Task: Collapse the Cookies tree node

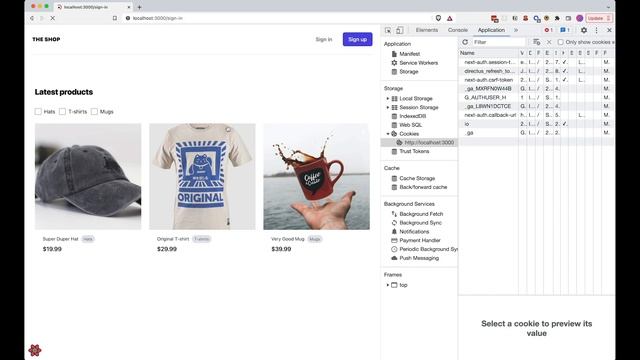Action: coord(388,133)
